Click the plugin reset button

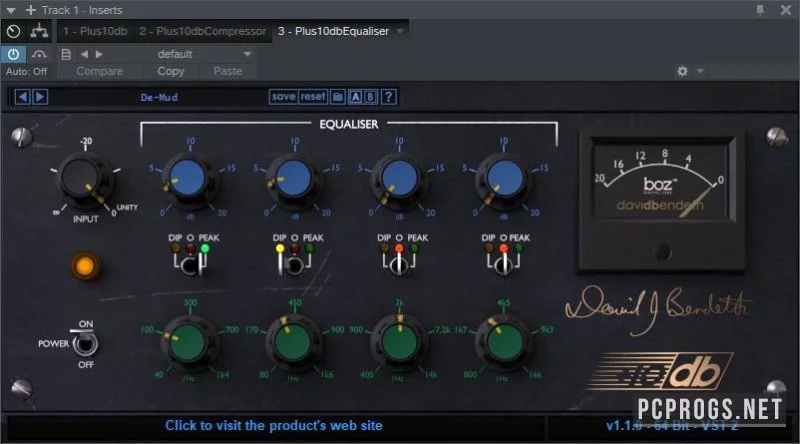pos(312,97)
